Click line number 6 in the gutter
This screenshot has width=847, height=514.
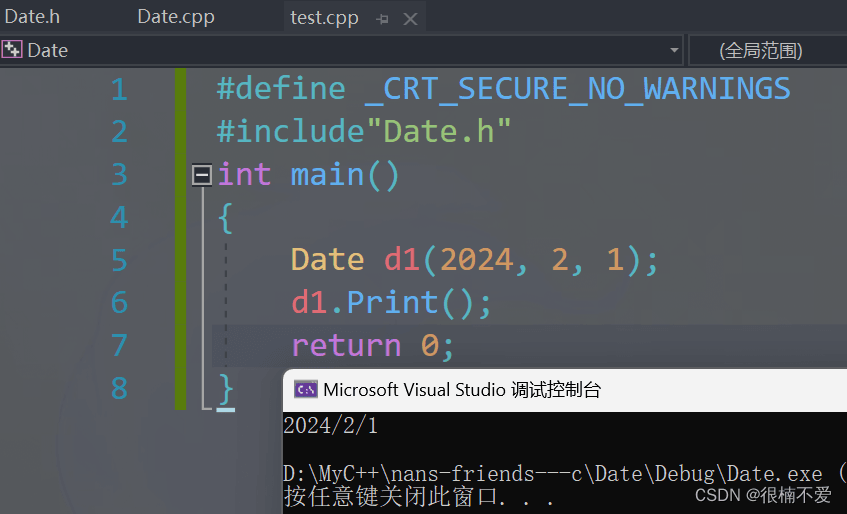click(119, 303)
